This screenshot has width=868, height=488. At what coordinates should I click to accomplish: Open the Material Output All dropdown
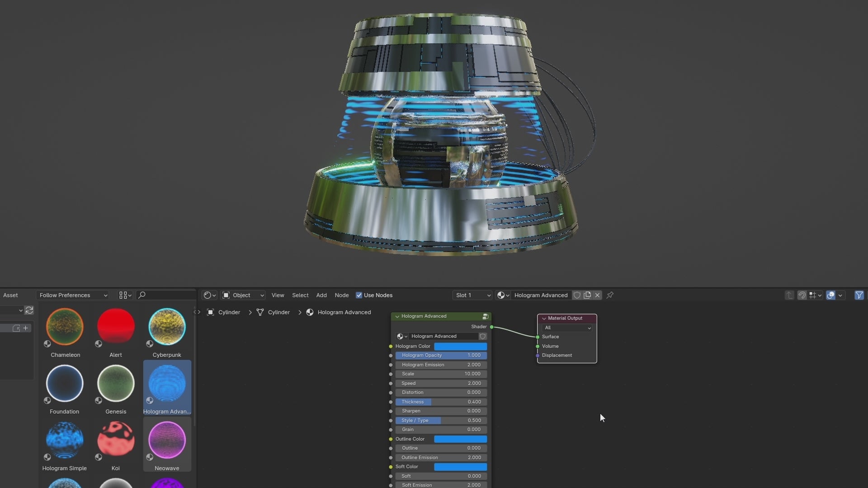point(567,328)
